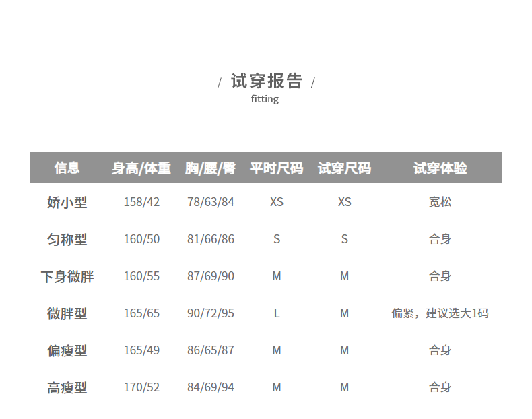Click the 偏瘦型 row label
Image resolution: width=532 pixels, height=419 pixels.
click(x=67, y=350)
